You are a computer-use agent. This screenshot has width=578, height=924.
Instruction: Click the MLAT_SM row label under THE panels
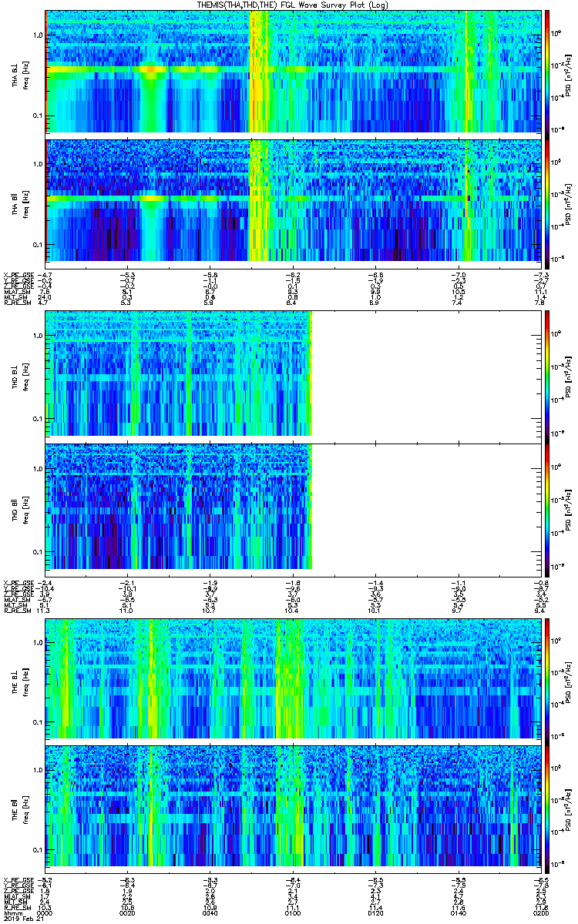click(16, 897)
